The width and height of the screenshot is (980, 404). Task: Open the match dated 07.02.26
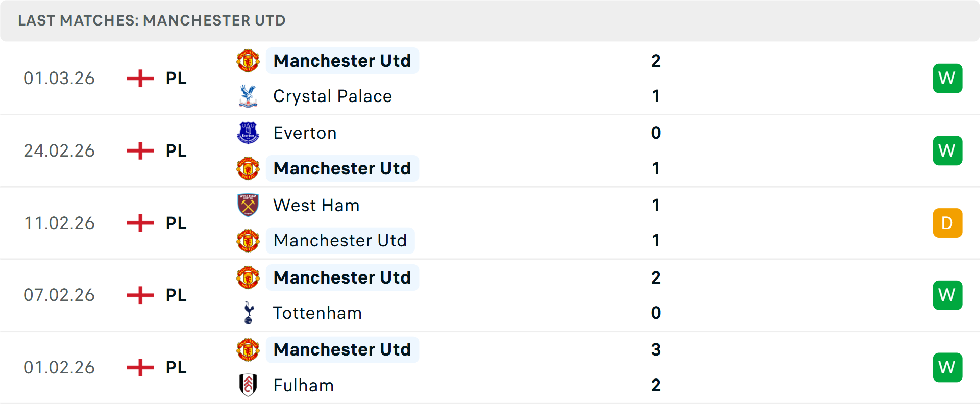[490, 295]
